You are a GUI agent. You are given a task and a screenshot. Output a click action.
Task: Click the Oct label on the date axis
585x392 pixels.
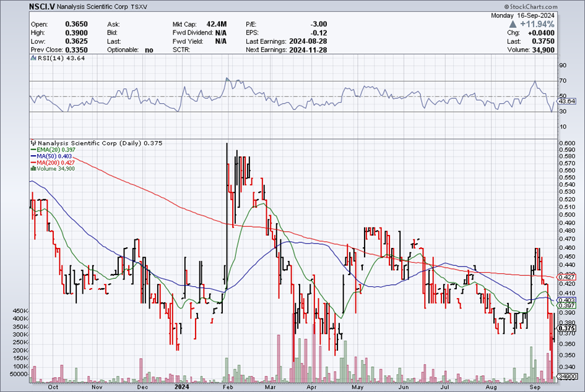pyautogui.click(x=53, y=387)
